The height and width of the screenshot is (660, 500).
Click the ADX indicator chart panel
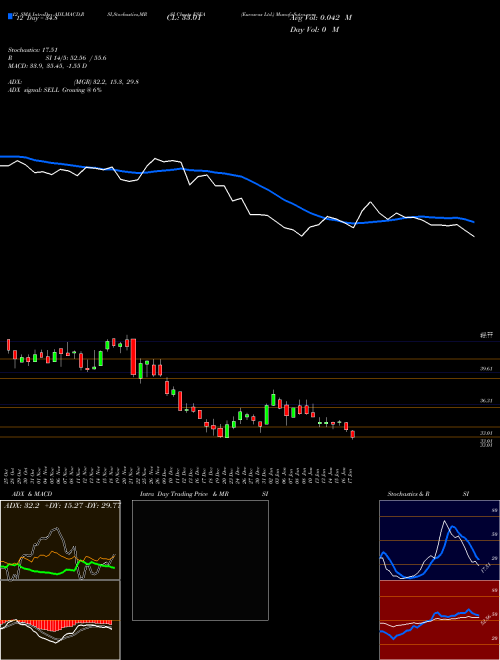coord(60,540)
